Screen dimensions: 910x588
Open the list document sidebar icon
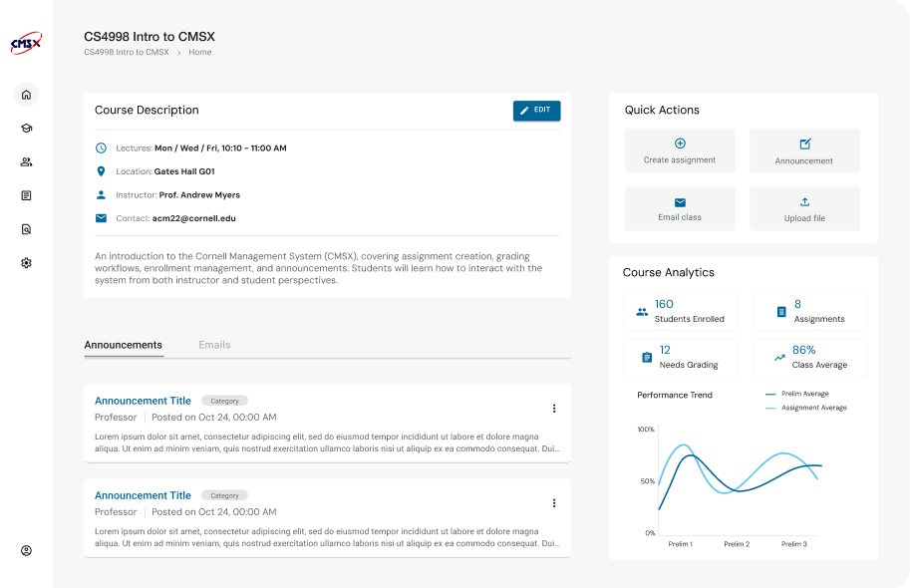[x=26, y=195]
